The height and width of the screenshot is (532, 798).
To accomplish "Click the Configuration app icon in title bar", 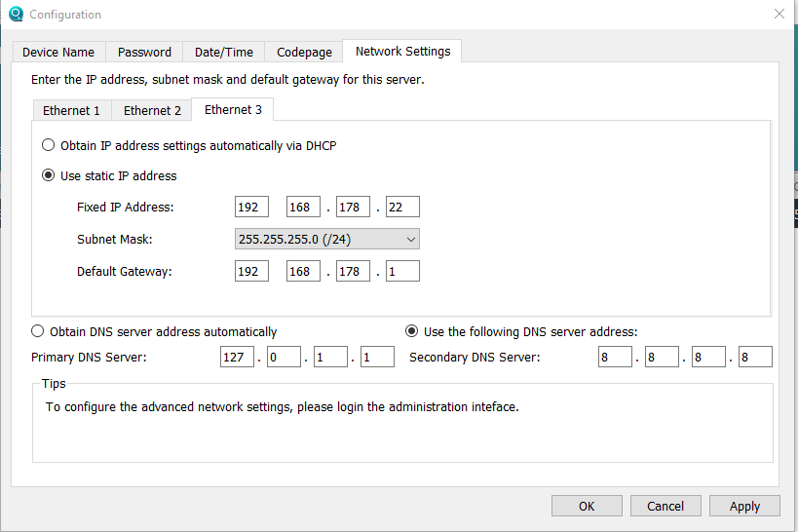I will pos(15,15).
